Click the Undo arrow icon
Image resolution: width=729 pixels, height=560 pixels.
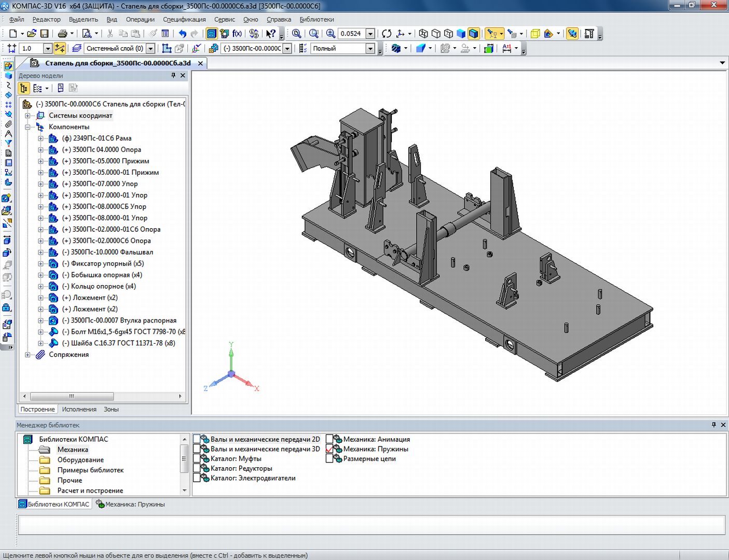click(x=183, y=34)
